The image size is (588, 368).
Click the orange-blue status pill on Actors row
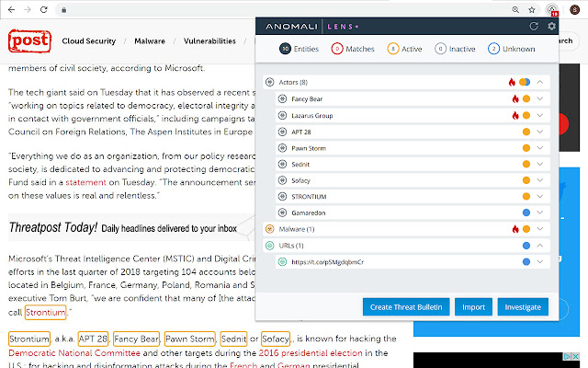525,82
